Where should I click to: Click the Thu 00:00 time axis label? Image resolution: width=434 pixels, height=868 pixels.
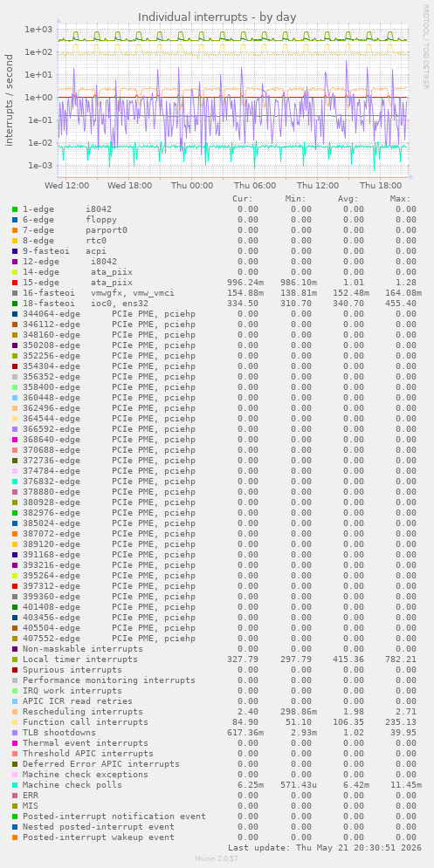(x=192, y=186)
